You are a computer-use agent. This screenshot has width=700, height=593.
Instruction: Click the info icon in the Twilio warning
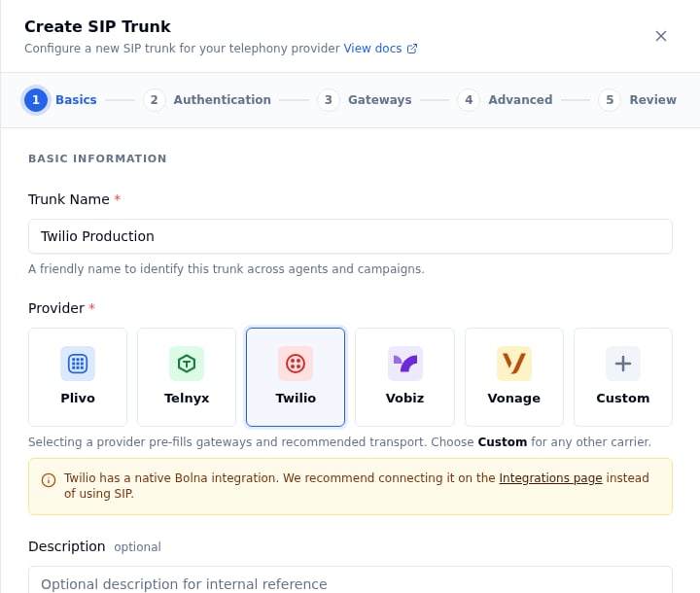click(49, 480)
